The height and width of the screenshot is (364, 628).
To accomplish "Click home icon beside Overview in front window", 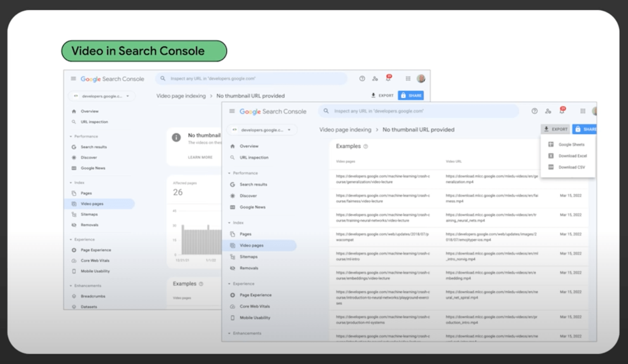I will coord(232,146).
